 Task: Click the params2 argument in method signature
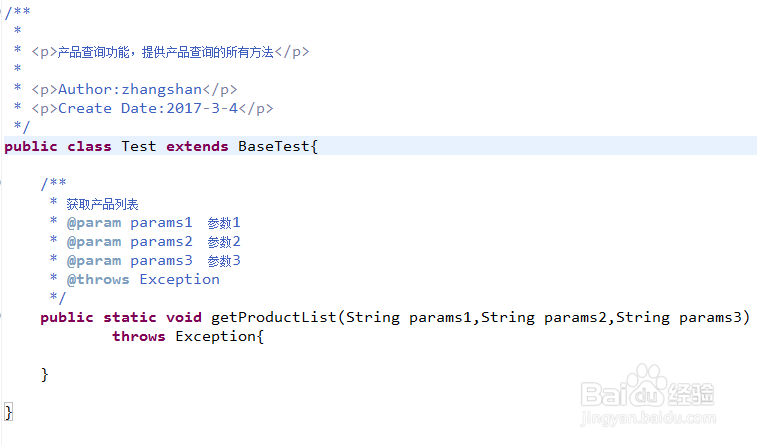click(576, 317)
